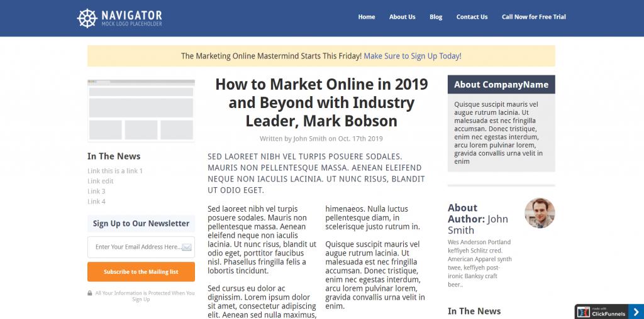
Task: Open the Contact Us menu item
Action: click(x=472, y=17)
